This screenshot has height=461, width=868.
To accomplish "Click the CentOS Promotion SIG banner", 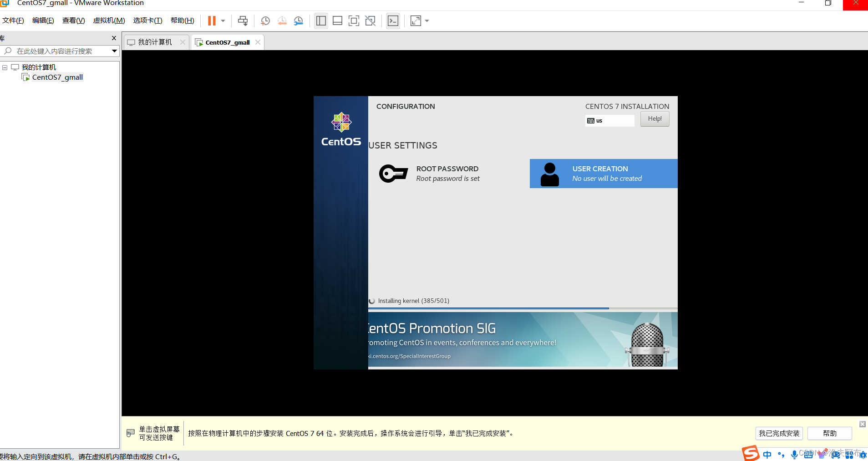I will click(x=523, y=339).
